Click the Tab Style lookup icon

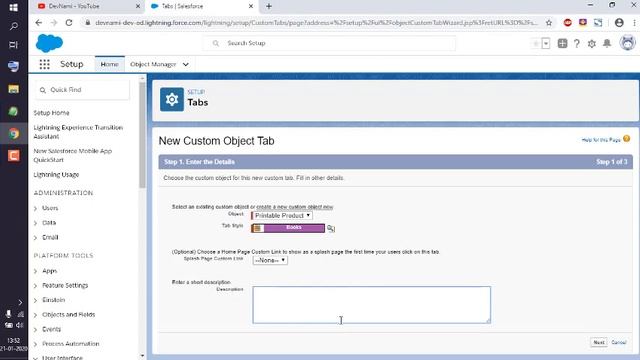(x=331, y=229)
